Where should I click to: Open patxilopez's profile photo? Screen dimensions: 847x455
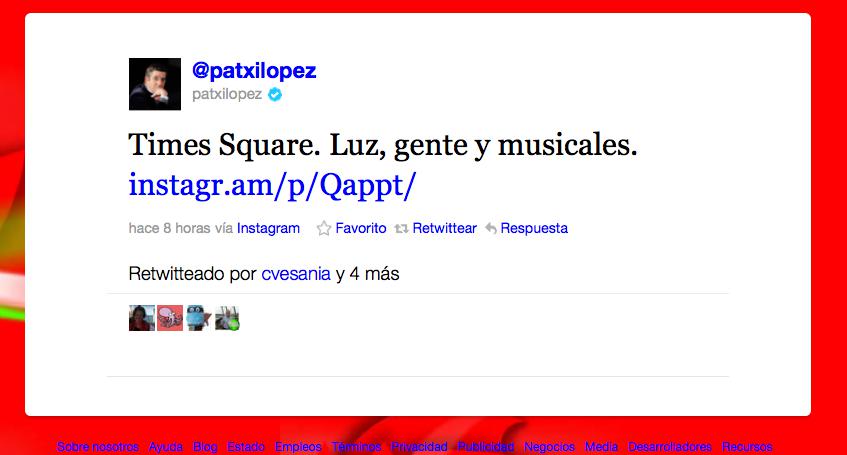[x=155, y=84]
